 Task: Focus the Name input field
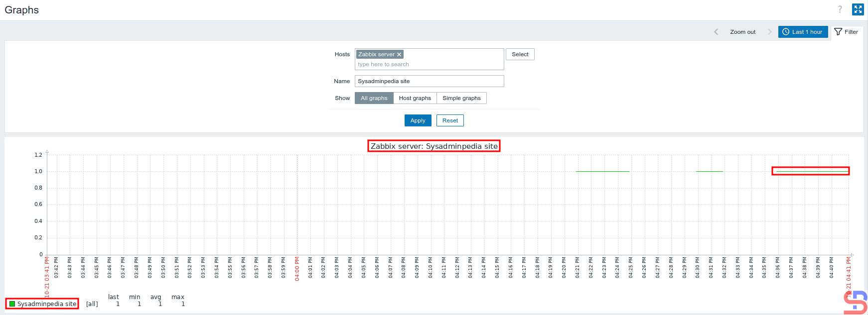click(x=429, y=81)
